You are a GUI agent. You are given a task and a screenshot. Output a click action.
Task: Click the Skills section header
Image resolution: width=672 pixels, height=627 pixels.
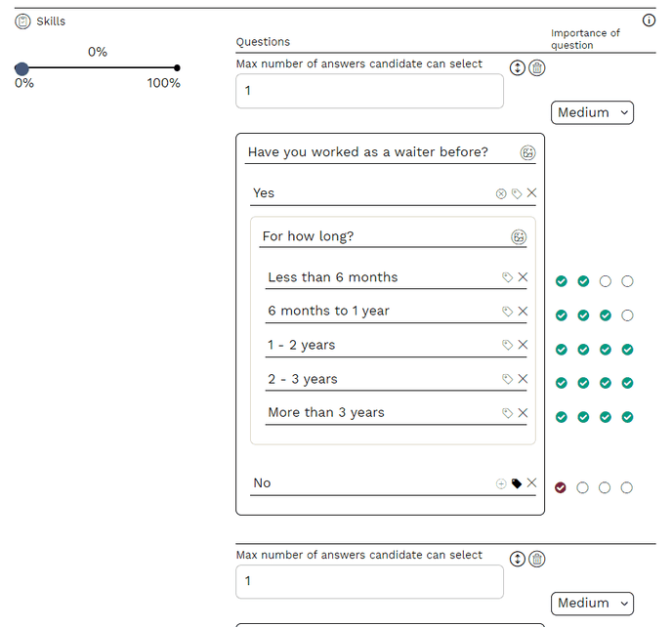(x=51, y=21)
